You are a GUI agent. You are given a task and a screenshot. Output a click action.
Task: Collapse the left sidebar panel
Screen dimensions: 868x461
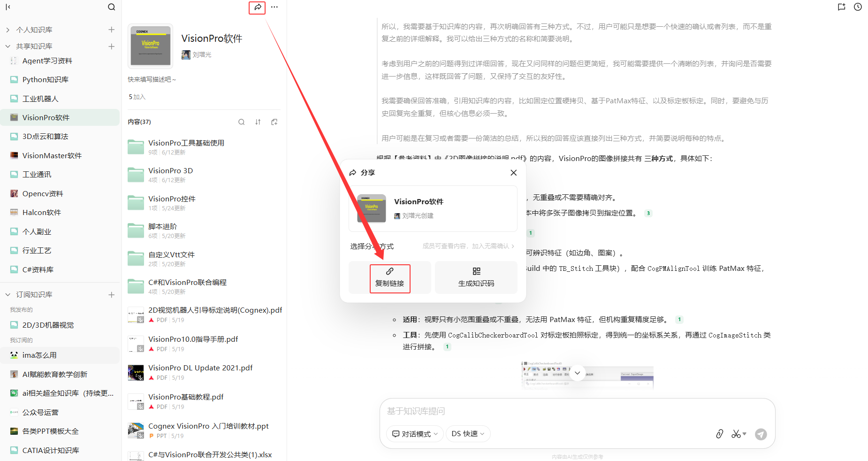point(8,7)
